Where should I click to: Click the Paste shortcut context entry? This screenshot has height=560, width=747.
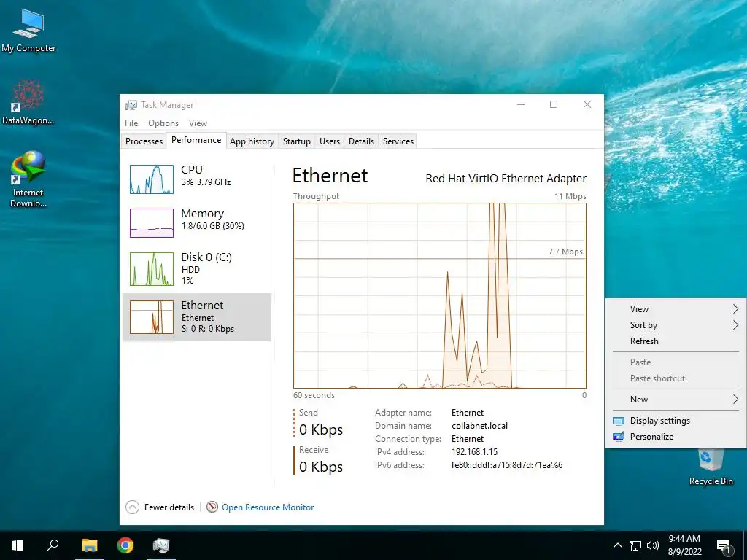pos(676,378)
